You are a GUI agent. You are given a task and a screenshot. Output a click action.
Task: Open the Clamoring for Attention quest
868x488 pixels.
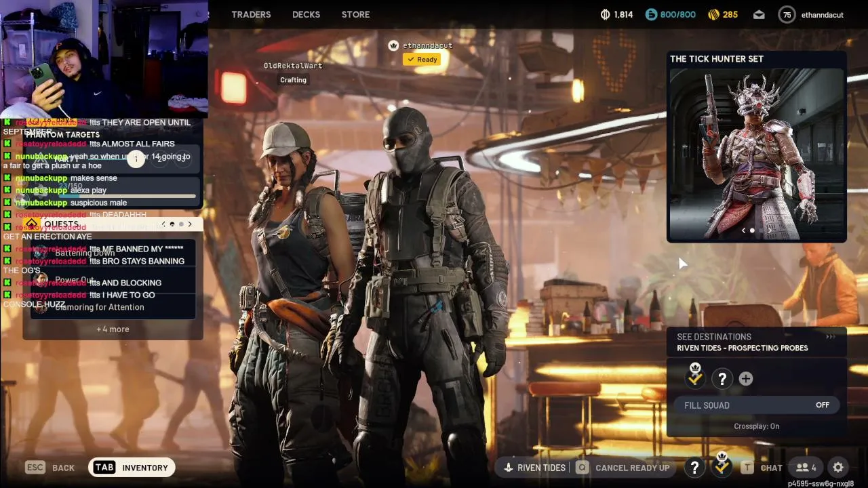click(113, 307)
